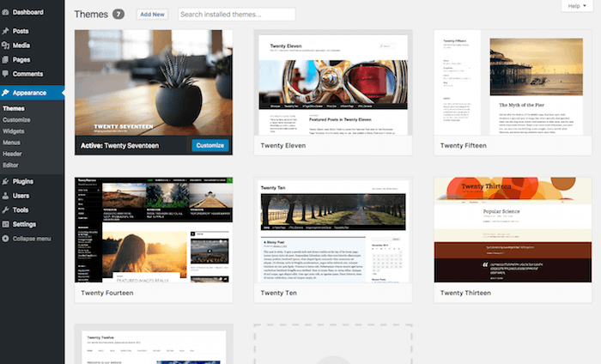Select the Twenty Thirteen theme screenshot
Image resolution: width=601 pixels, height=364 pixels.
coord(513,230)
